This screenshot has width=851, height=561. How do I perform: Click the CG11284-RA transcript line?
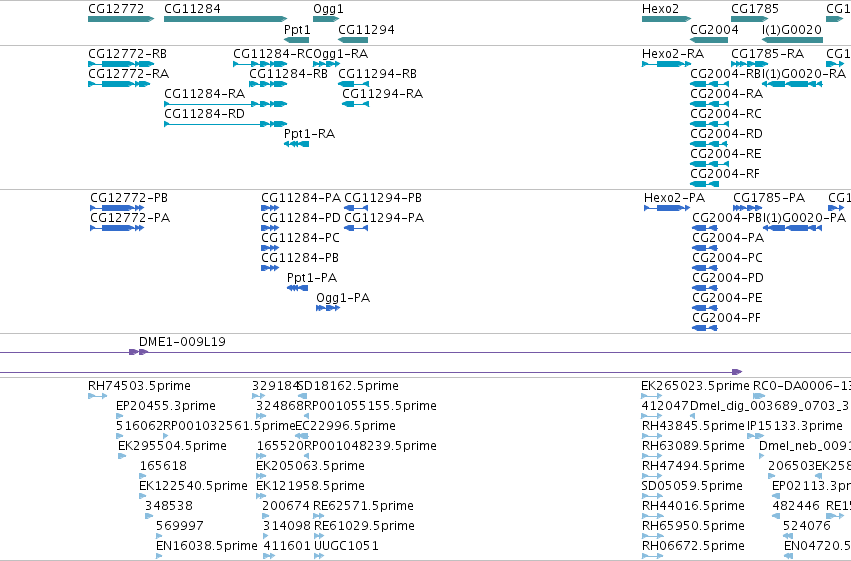click(226, 104)
